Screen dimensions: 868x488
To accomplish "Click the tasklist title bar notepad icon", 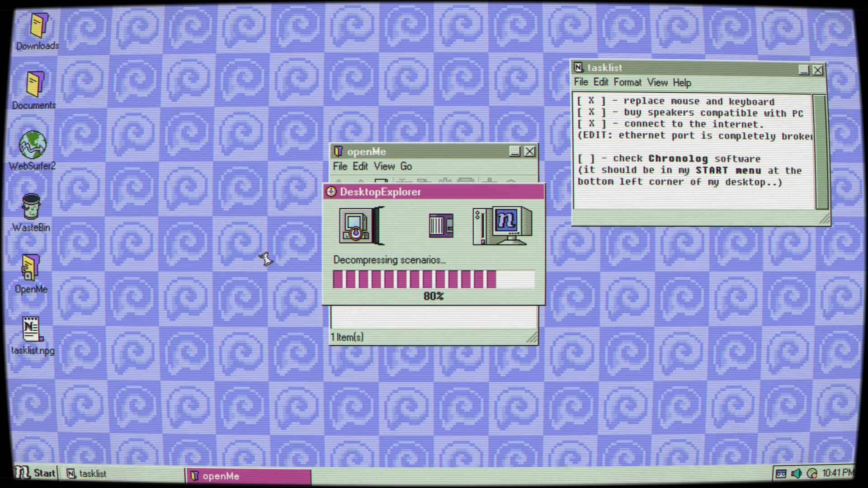I will pos(579,67).
